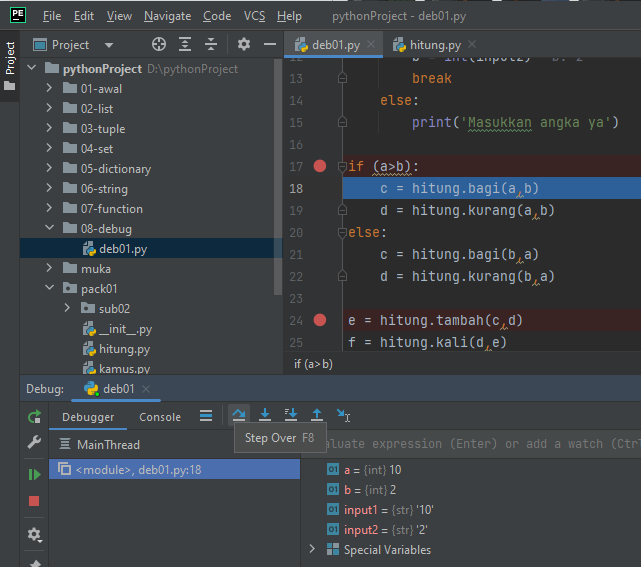Expand the 03-tuple folder
Screen dimensions: 641x567
tap(49, 128)
